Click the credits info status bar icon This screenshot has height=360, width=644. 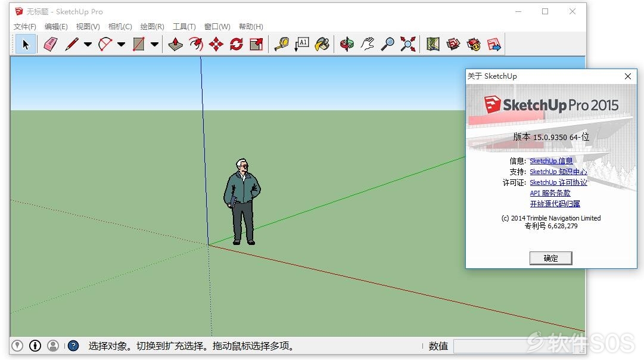coord(35,346)
